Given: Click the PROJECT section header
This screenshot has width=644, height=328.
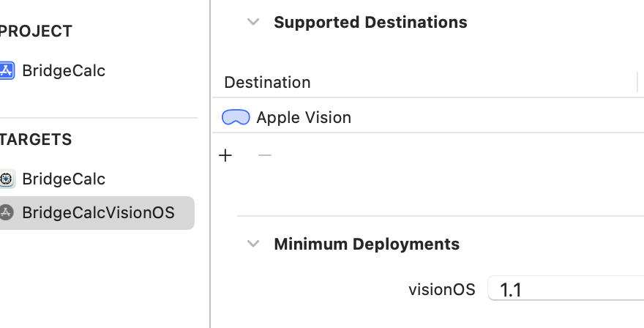Looking at the screenshot, I should click(x=35, y=31).
